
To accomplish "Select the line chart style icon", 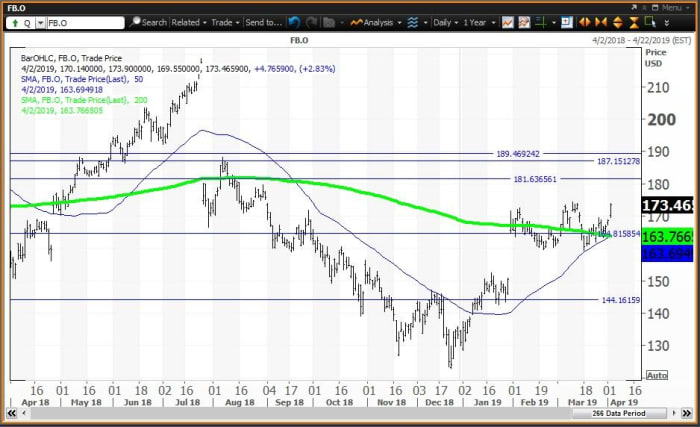I will tap(508, 22).
